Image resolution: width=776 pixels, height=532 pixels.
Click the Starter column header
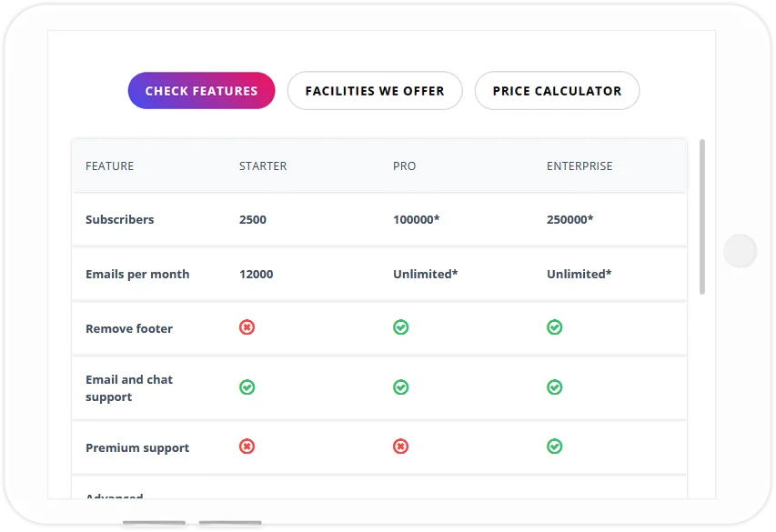(x=263, y=166)
